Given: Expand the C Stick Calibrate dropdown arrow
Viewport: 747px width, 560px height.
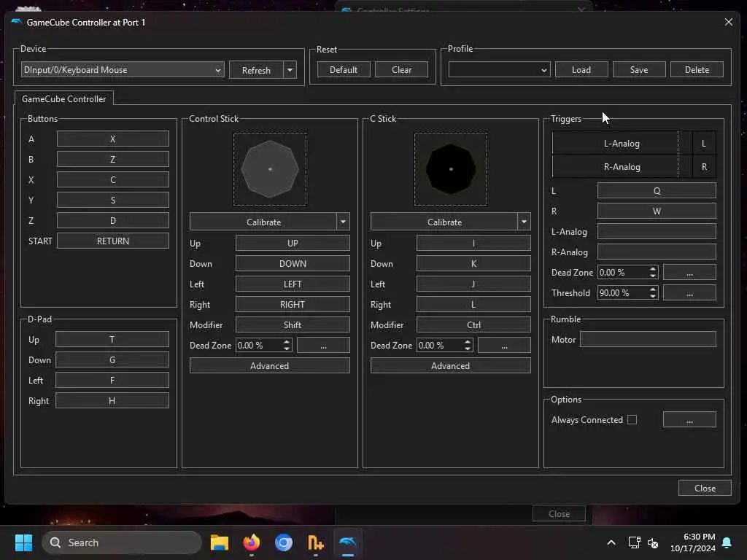Looking at the screenshot, I should coord(524,222).
